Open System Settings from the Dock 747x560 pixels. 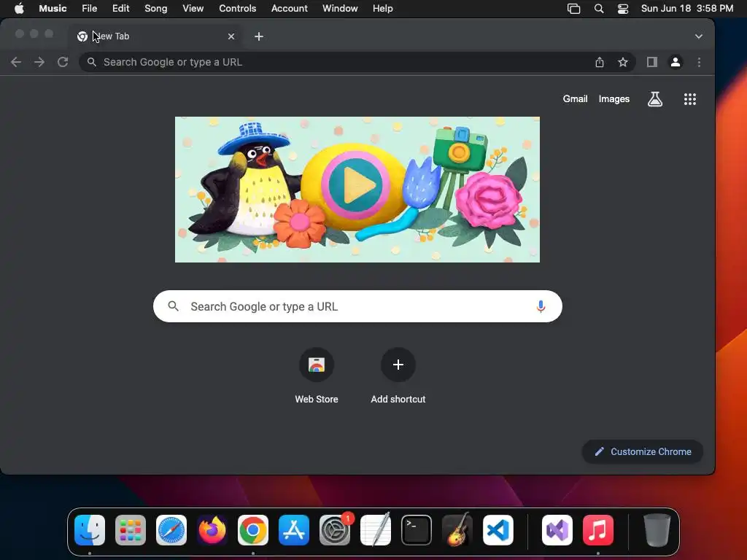tap(334, 530)
